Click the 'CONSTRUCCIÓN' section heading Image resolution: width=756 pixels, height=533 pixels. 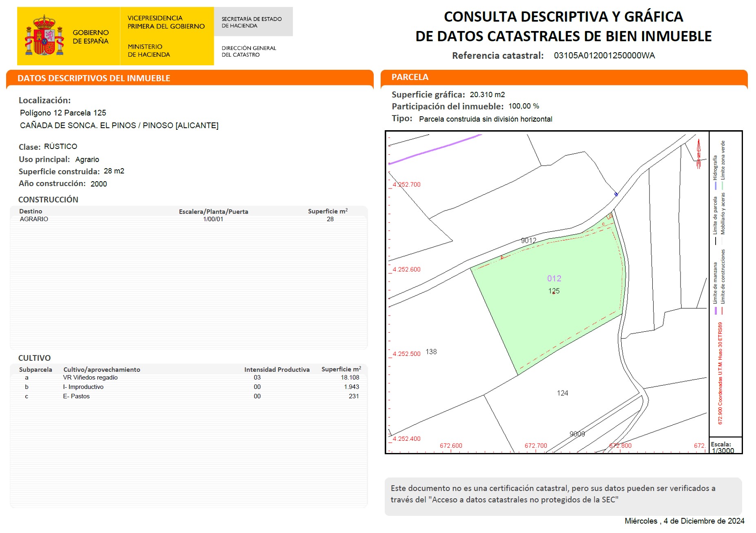48,200
